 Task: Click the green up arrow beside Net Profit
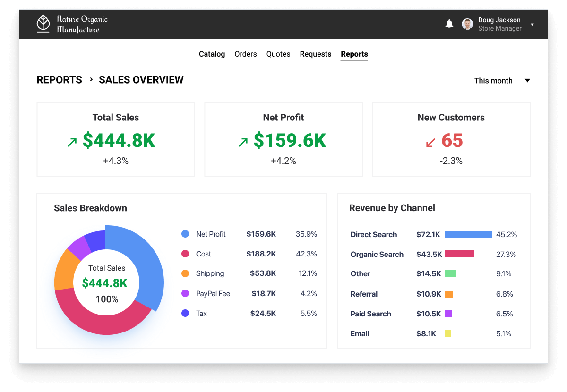tap(243, 142)
